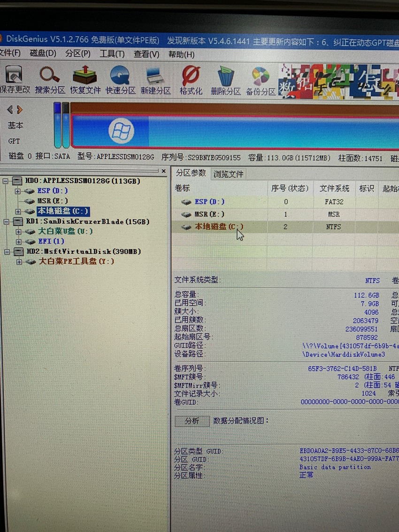Viewport: 399px width, 532px height.
Task: Switch to the 分区参数 tab
Action: pyautogui.click(x=191, y=173)
